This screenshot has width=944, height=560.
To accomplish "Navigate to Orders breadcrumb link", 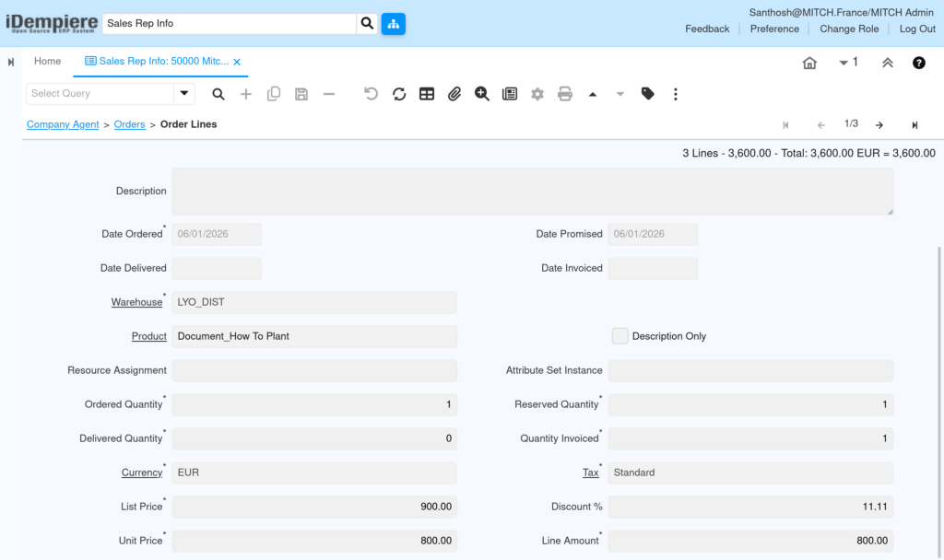I will click(x=129, y=124).
